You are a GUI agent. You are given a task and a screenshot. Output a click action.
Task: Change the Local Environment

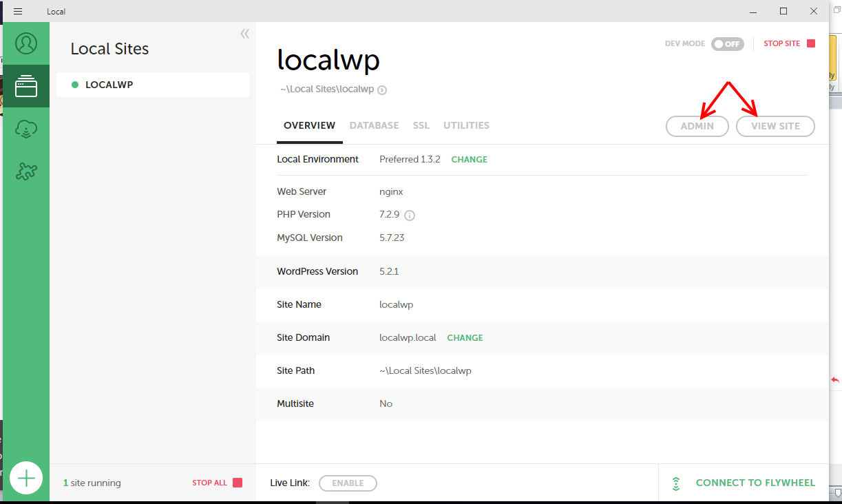[469, 160]
